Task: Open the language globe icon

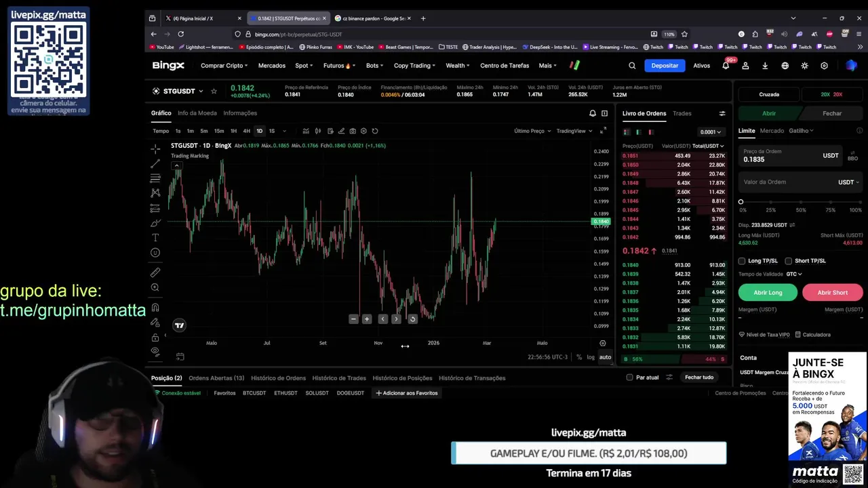Action: [x=785, y=66]
